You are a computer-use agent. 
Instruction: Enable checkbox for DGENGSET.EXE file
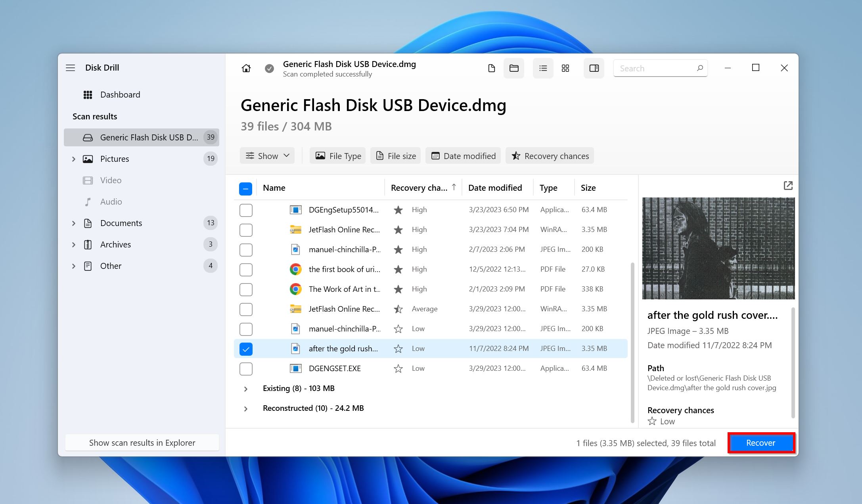pos(246,368)
